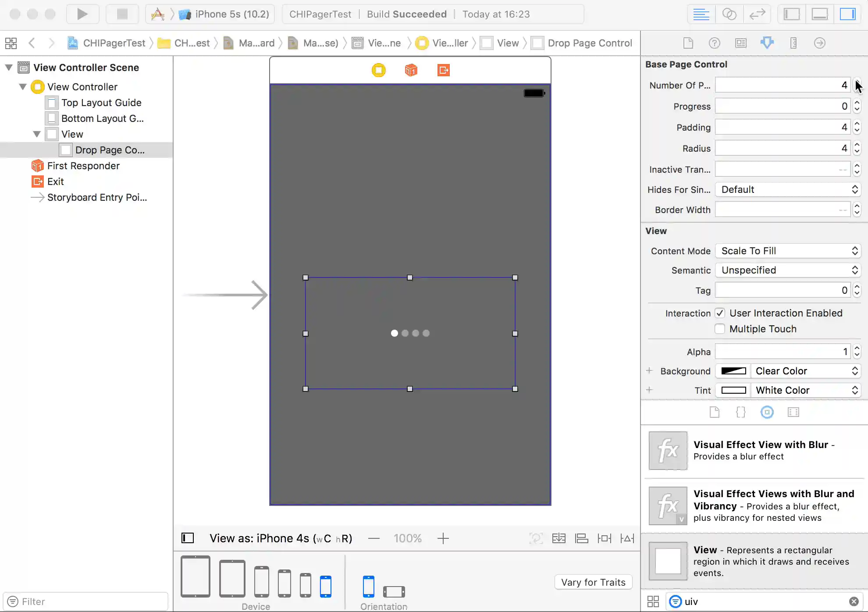
Task: Select the Object library tab
Action: [767, 412]
